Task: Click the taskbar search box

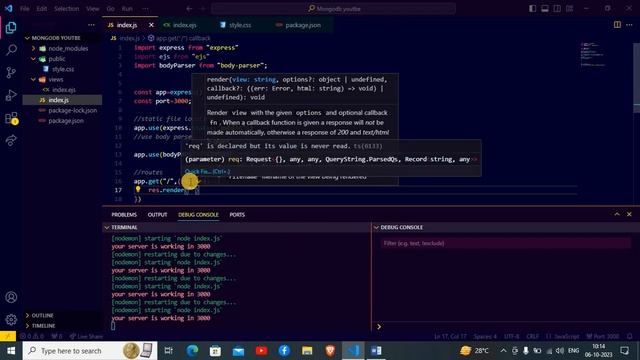Action: click(x=90, y=351)
